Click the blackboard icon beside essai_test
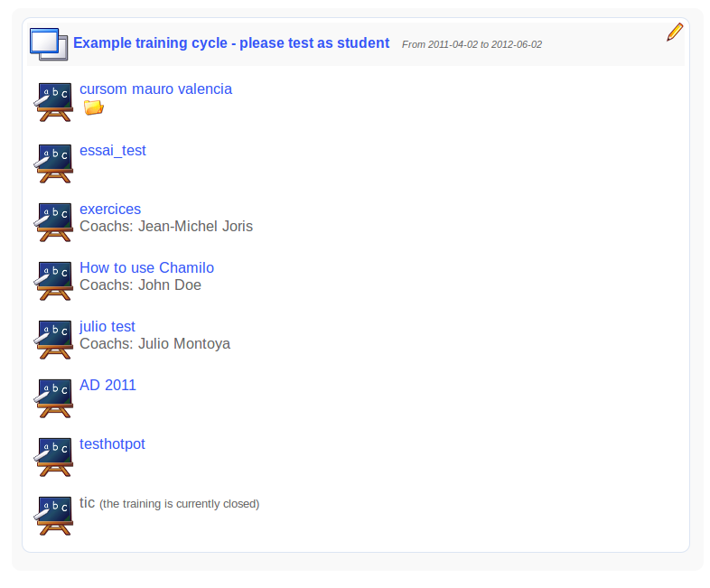This screenshot has width=710, height=588. click(54, 163)
